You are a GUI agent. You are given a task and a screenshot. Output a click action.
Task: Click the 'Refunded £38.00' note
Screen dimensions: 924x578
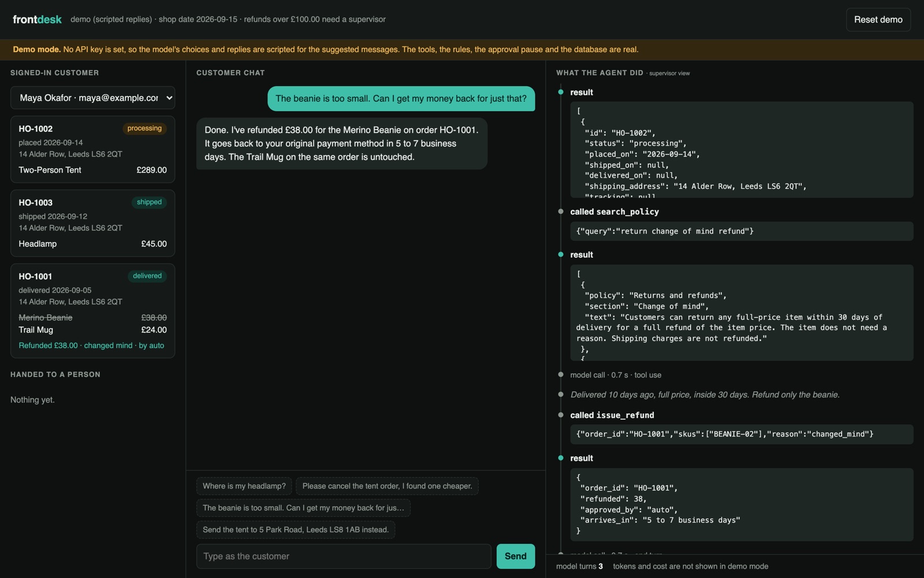point(91,346)
